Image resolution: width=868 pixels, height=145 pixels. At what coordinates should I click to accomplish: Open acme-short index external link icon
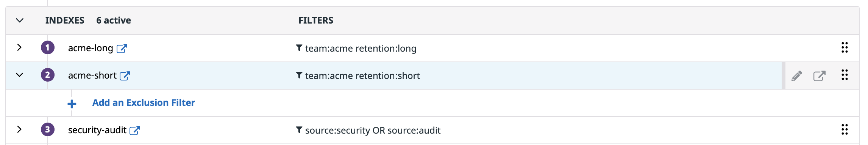(125, 76)
